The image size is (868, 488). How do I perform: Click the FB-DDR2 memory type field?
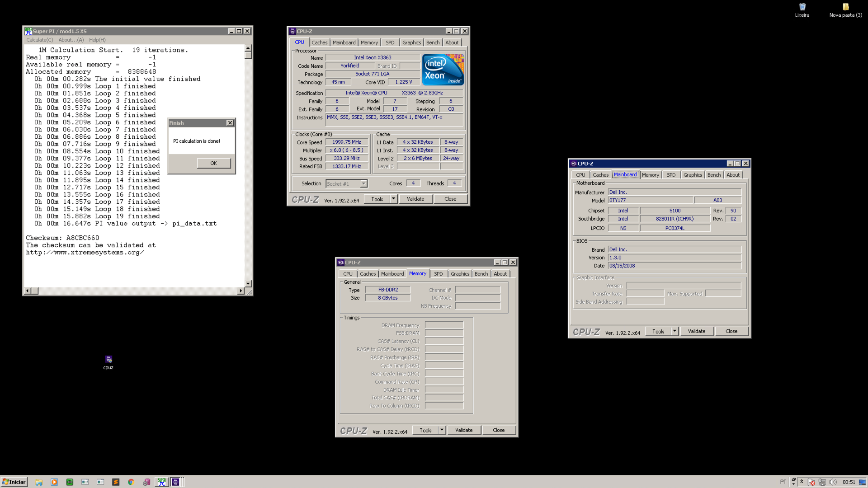click(388, 290)
